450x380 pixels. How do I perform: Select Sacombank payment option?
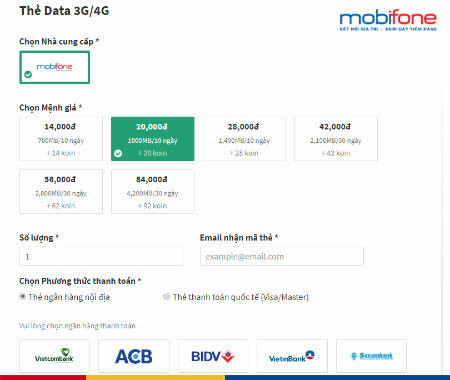pyautogui.click(x=371, y=356)
